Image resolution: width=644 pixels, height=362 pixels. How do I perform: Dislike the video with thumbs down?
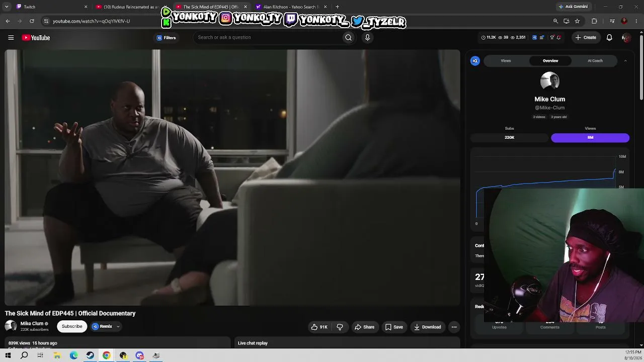[340, 327]
